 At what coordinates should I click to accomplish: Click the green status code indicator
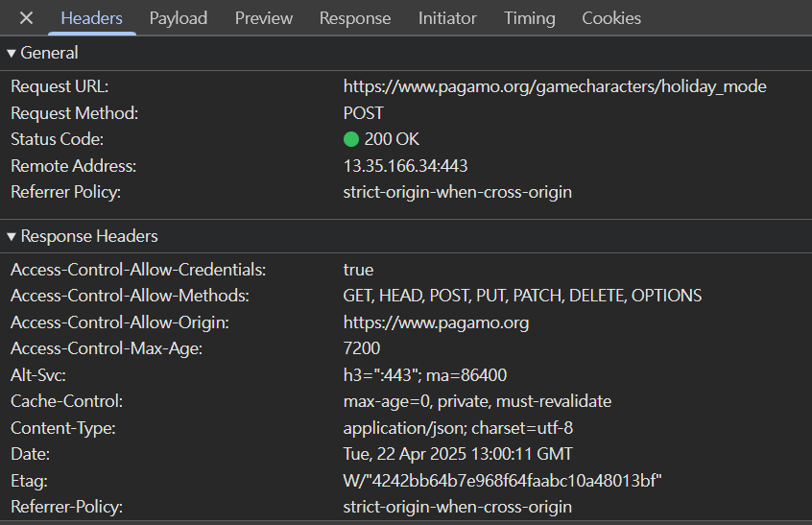pos(351,139)
